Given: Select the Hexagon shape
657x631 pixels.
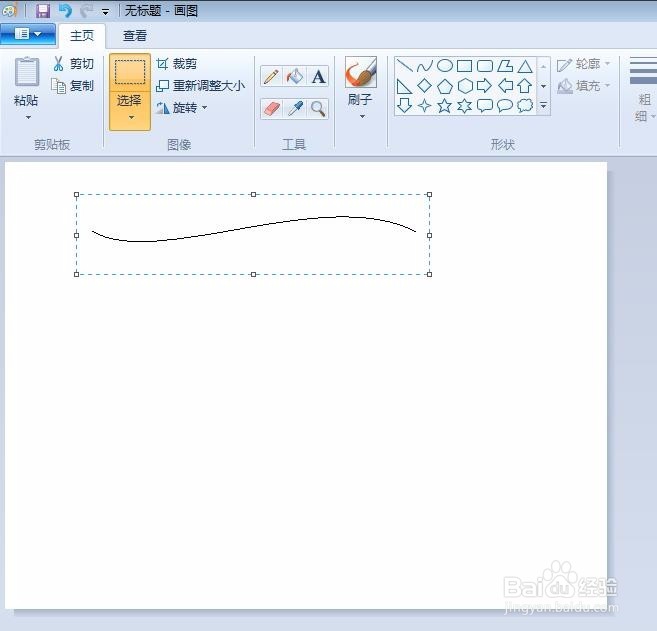Looking at the screenshot, I should click(465, 86).
